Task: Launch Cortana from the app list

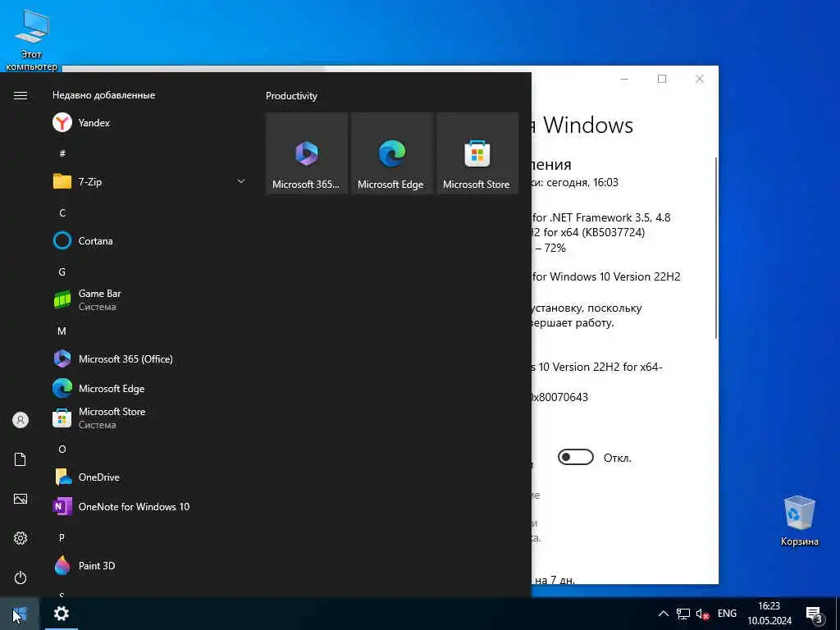Action: [x=149, y=240]
